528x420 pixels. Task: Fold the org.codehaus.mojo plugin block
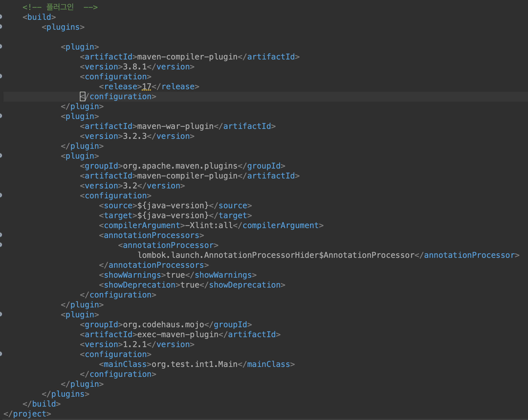1,314
